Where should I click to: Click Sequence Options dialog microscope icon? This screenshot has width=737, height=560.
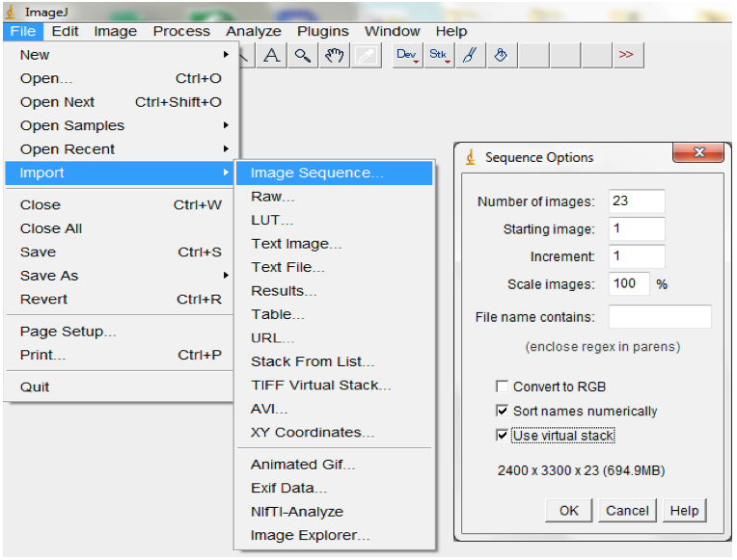(x=471, y=157)
